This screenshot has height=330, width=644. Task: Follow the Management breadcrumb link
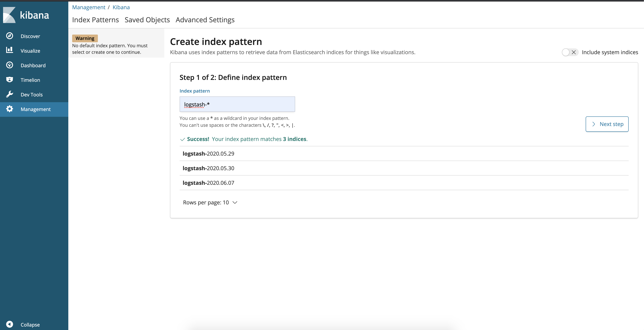(x=88, y=7)
